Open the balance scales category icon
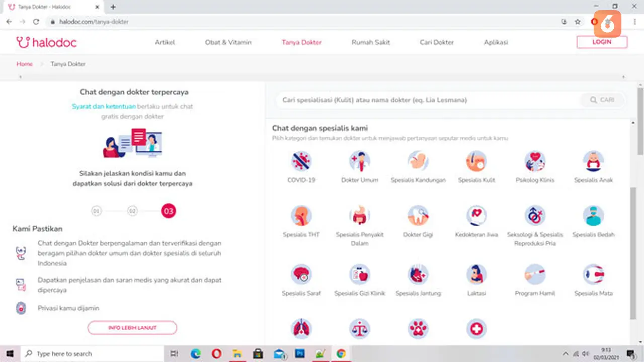Image resolution: width=644 pixels, height=362 pixels. 359,329
